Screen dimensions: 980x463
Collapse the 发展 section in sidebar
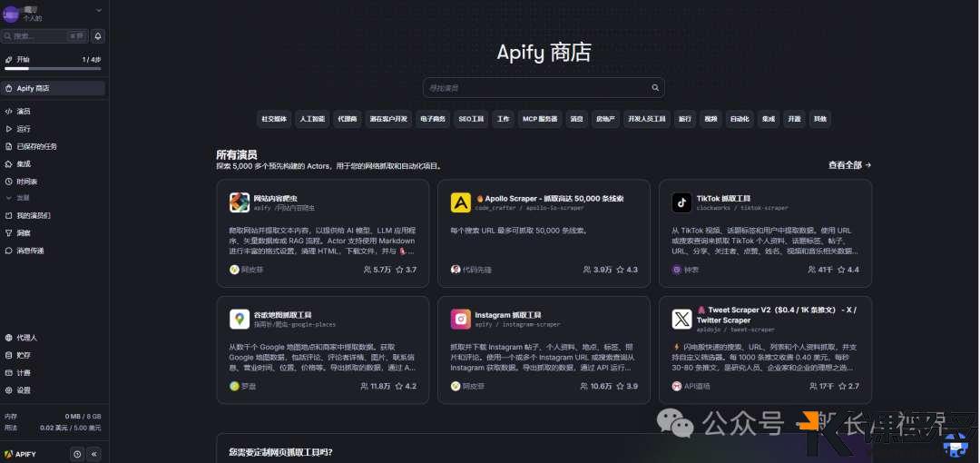coord(9,197)
